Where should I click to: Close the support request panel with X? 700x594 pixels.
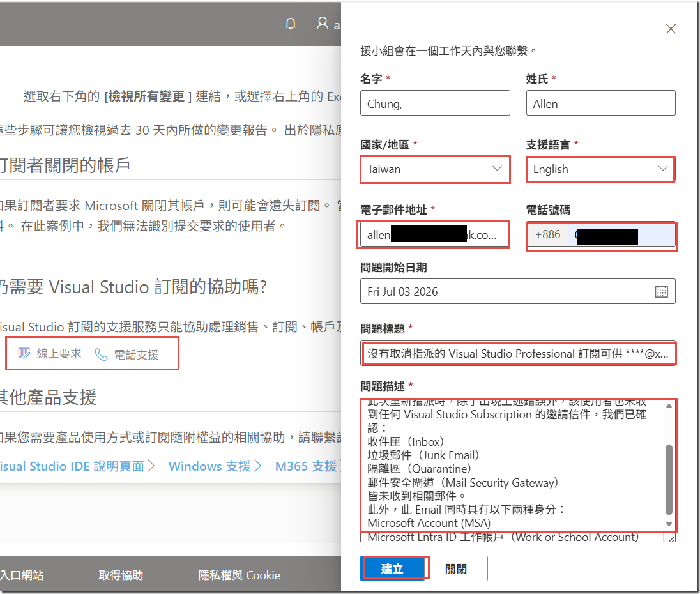671,29
